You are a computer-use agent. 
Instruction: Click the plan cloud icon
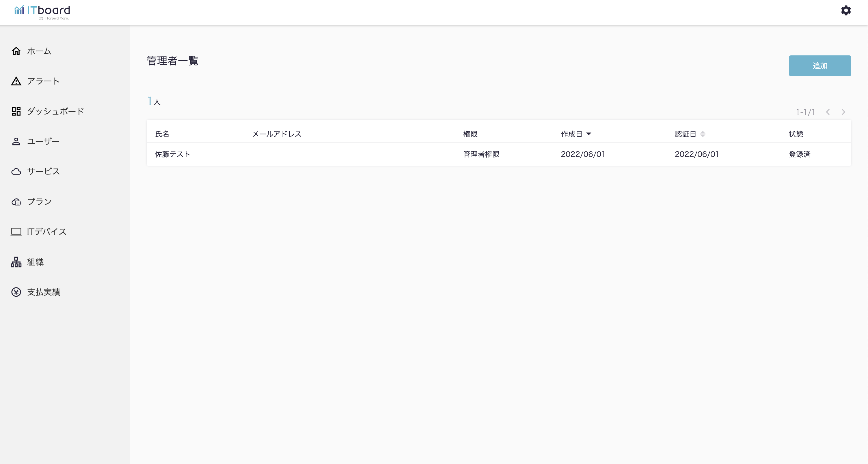(16, 202)
